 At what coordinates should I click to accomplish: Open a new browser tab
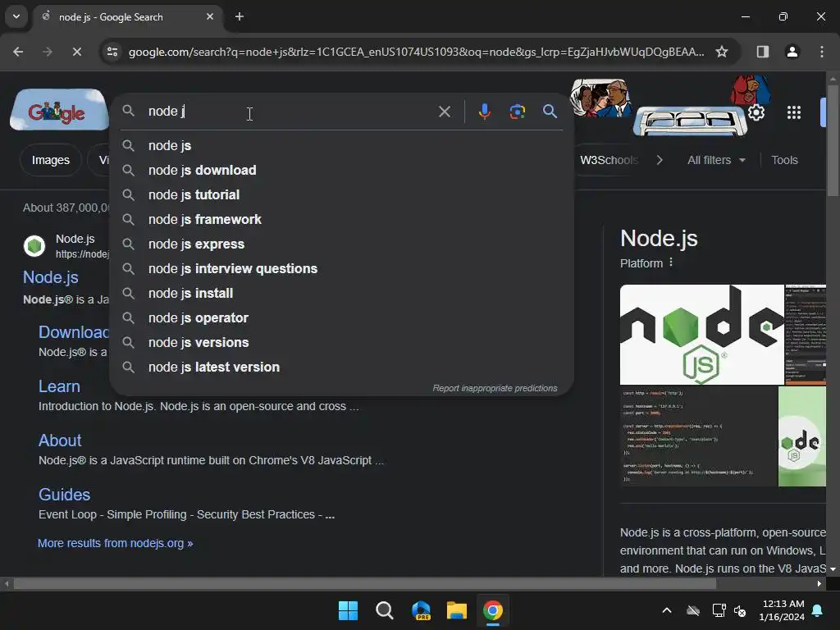click(x=240, y=16)
